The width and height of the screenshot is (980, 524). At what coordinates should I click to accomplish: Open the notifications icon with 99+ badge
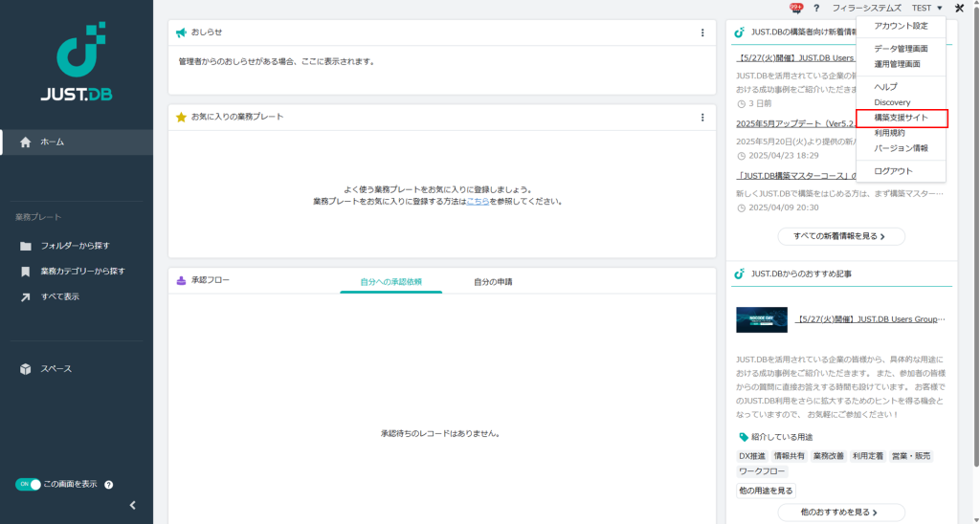796,8
